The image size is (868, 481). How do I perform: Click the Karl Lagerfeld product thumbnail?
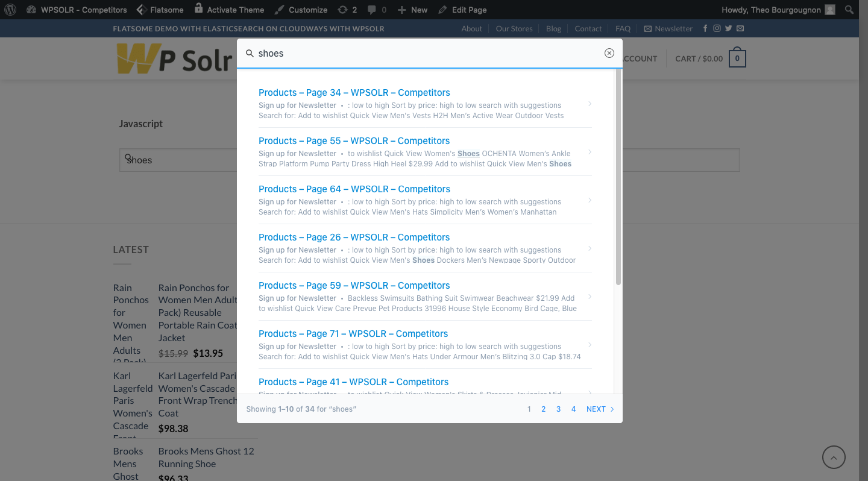133,404
